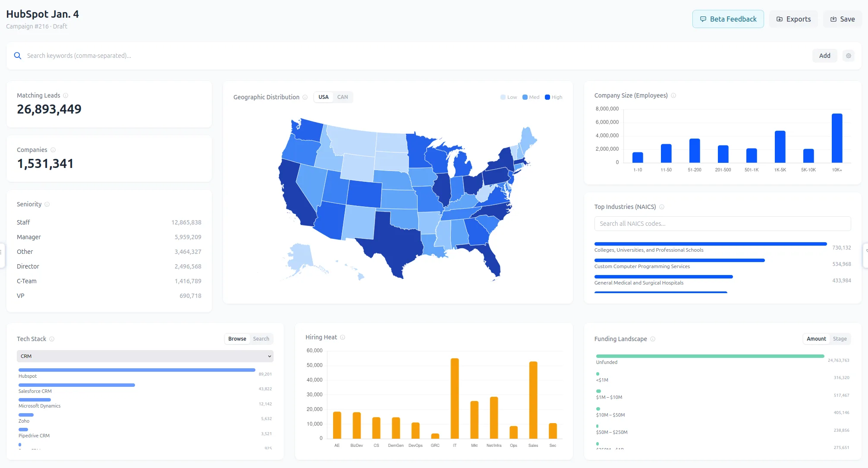
Task: Click the Pipedrive CRM tech row
Action: tap(145, 433)
